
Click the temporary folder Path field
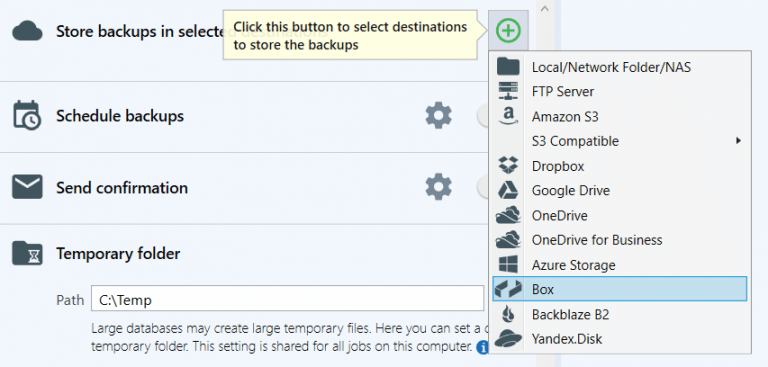point(288,299)
